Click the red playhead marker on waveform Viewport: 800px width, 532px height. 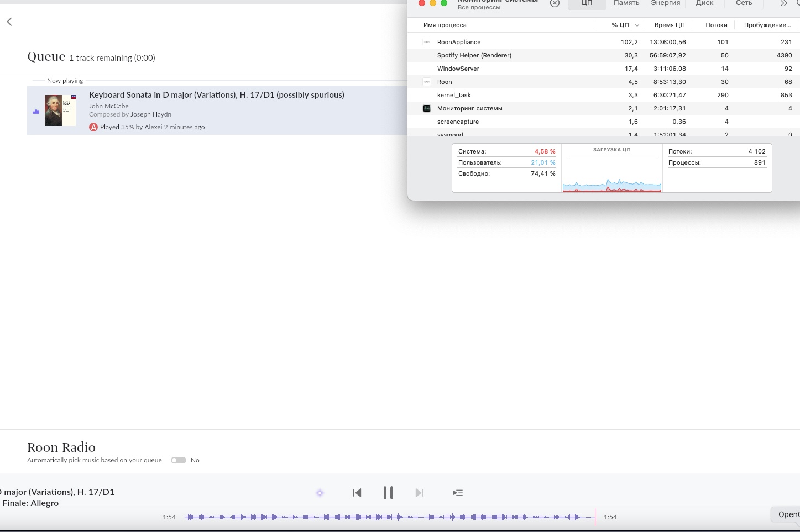[x=595, y=517]
